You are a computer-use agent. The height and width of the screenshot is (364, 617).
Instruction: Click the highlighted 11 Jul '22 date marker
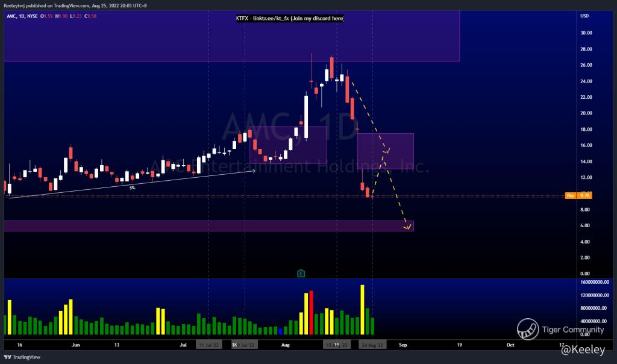pos(209,345)
